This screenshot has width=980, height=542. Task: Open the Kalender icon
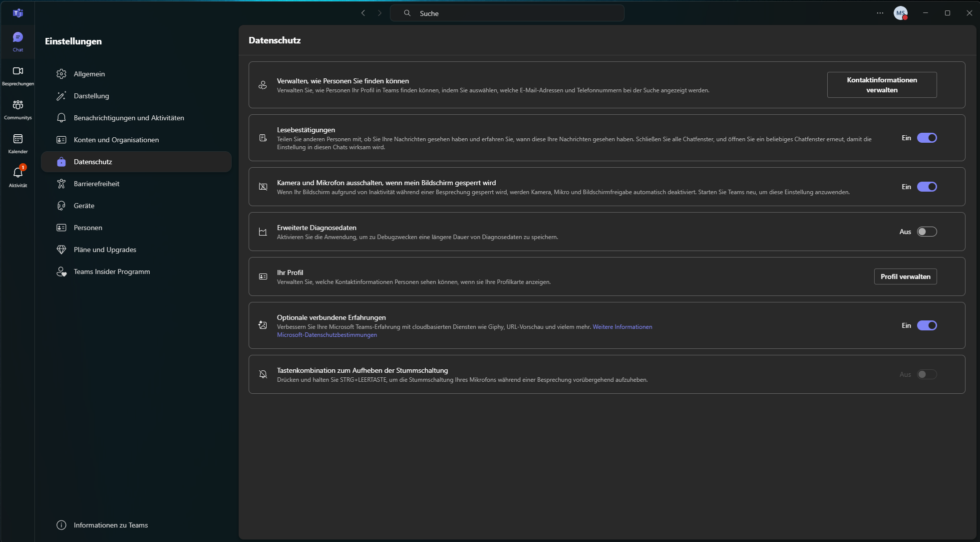[x=17, y=142]
